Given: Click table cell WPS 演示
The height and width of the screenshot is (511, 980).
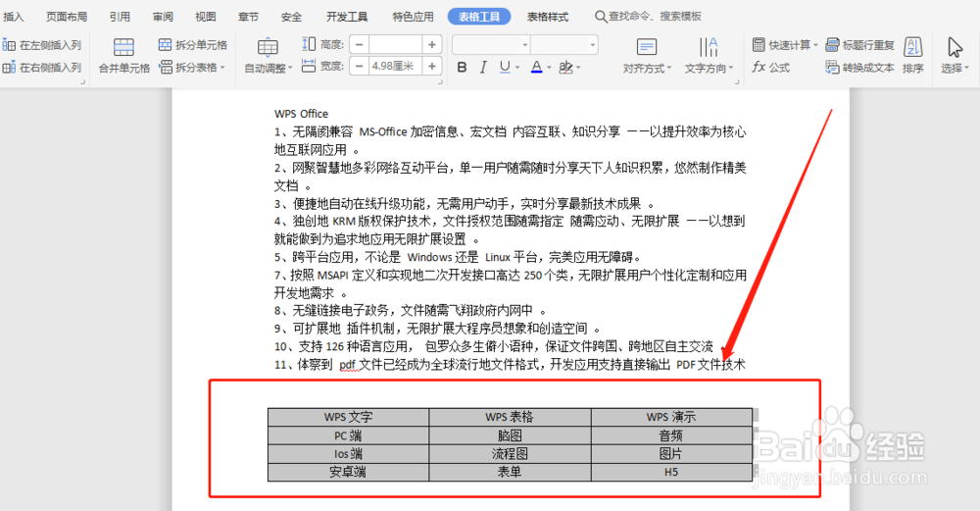Looking at the screenshot, I should tap(671, 417).
